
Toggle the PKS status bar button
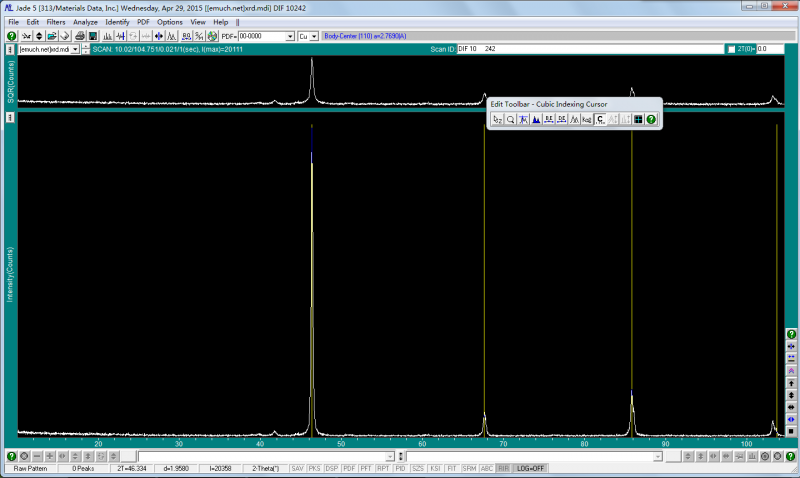[x=314, y=468]
